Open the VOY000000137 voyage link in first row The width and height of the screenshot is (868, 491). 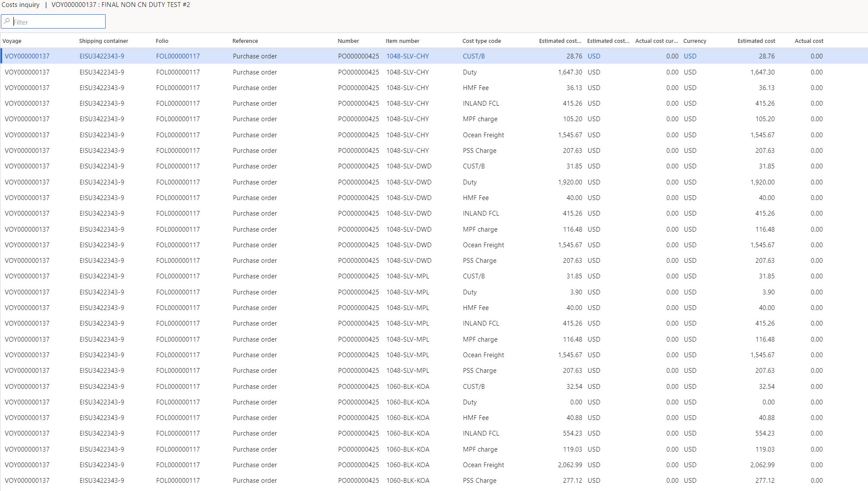pyautogui.click(x=27, y=56)
